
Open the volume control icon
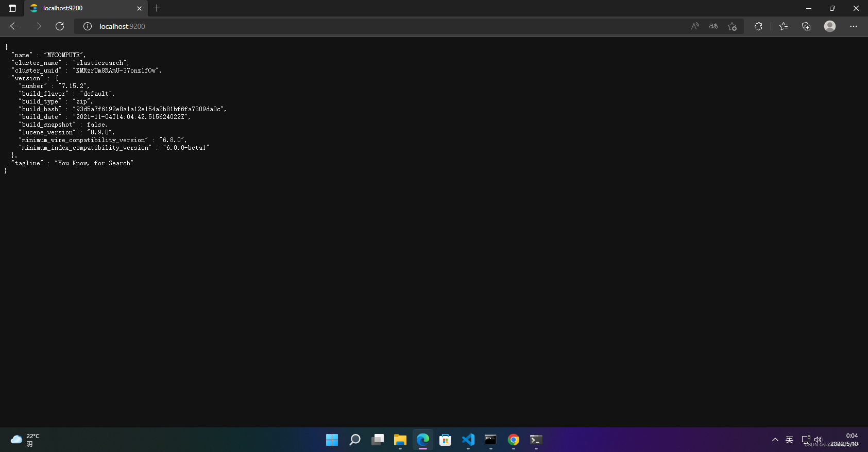point(818,440)
